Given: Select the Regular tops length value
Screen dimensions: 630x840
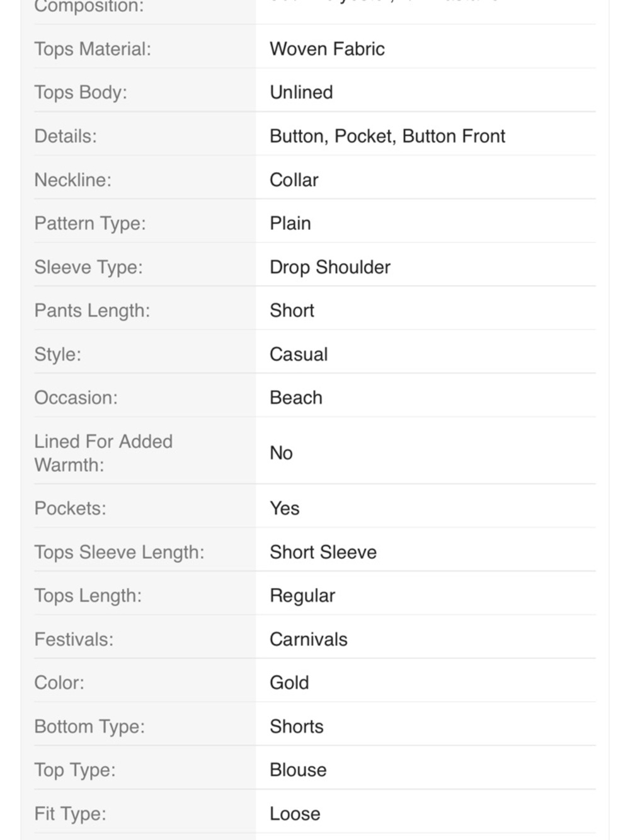Looking at the screenshot, I should point(302,595).
